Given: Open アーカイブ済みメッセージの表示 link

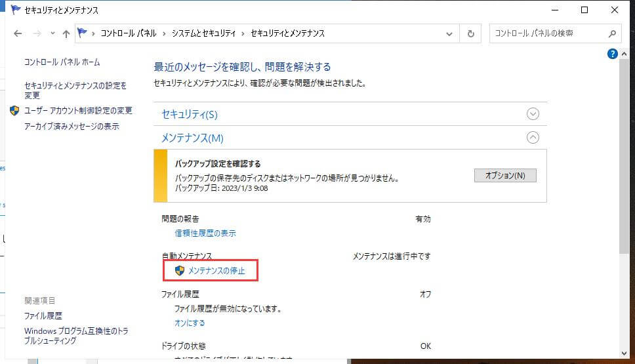Looking at the screenshot, I should click(72, 127).
